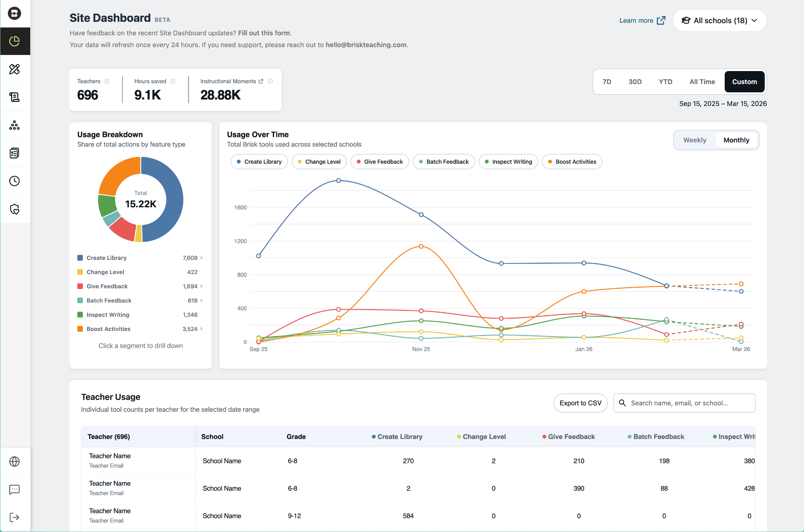Expand Create Library row chevron in breakdown
Viewport: 804px width, 532px height.
(201, 258)
